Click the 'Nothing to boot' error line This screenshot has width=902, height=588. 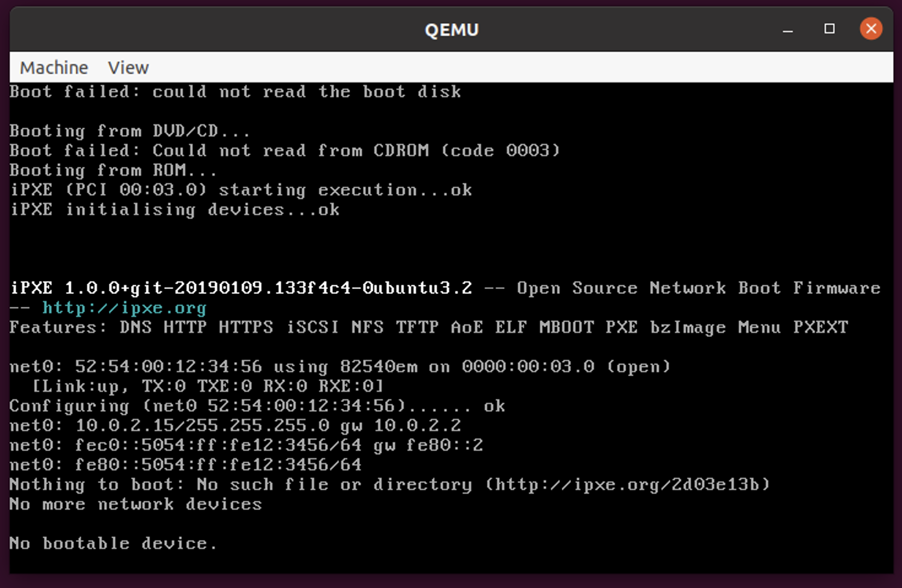tap(389, 485)
